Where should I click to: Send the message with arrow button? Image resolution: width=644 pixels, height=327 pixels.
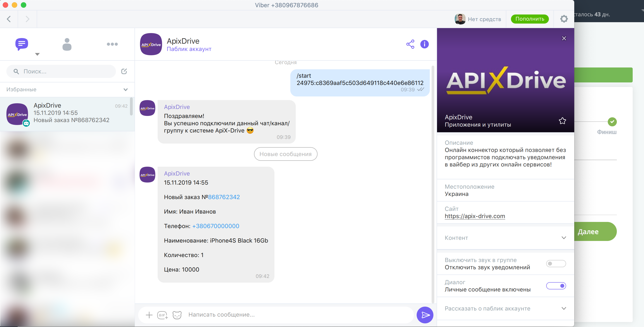tap(425, 315)
